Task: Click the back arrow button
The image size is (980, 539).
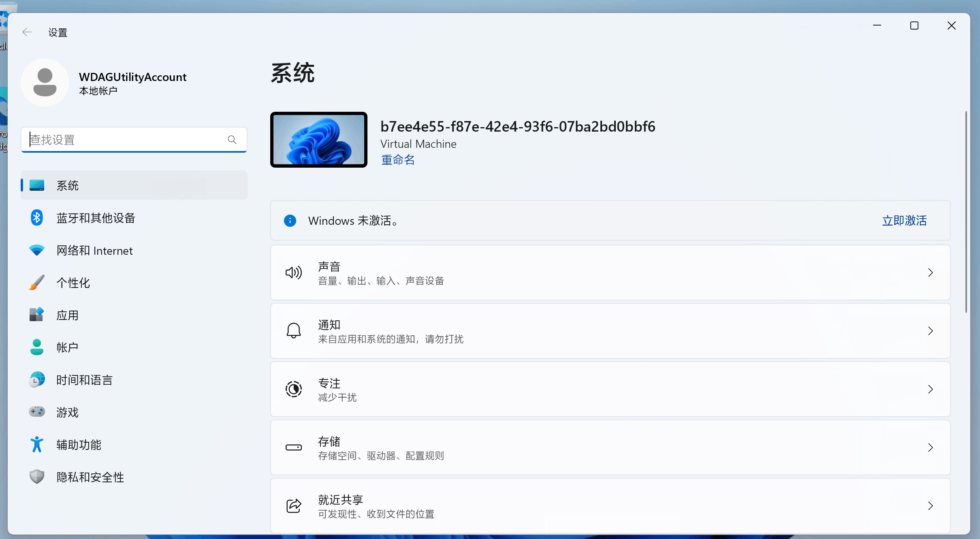Action: click(27, 32)
